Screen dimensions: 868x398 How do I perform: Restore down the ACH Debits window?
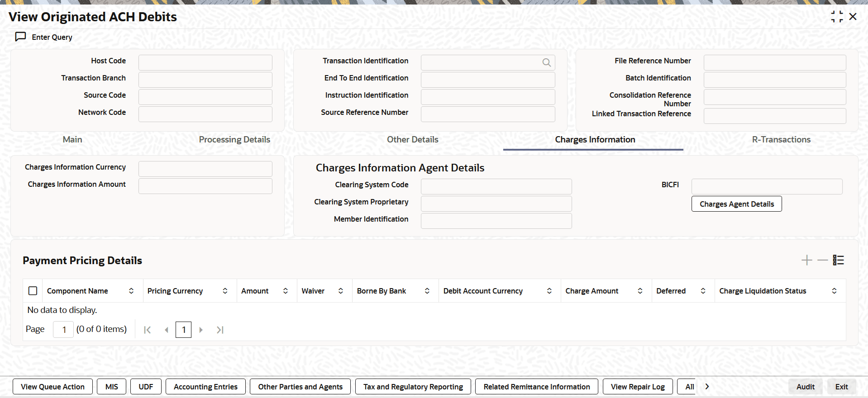(837, 17)
